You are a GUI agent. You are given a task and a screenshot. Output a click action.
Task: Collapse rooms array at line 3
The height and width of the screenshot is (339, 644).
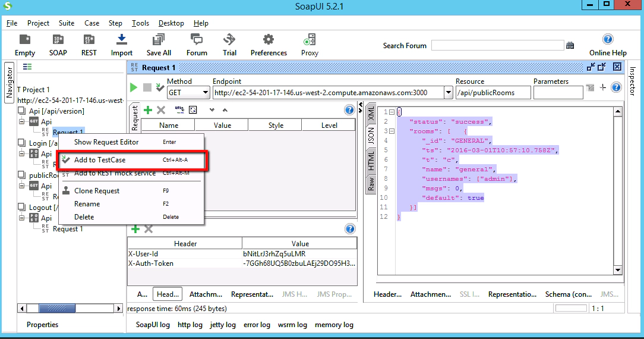392,131
